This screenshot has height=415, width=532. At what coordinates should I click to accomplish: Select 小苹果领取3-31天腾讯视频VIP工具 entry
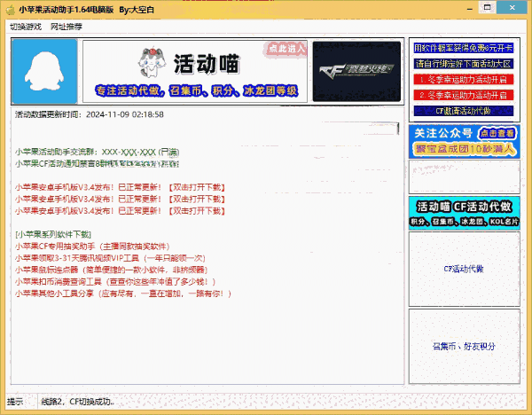pos(110,258)
